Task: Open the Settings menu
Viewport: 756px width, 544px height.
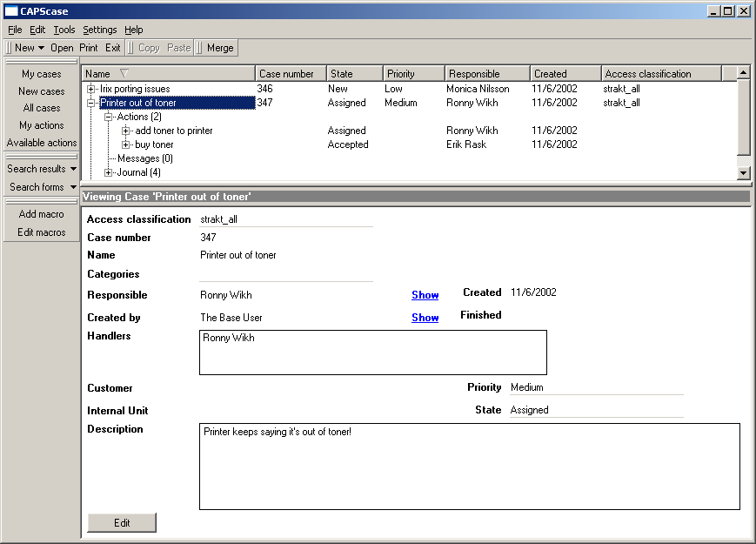Action: (100, 30)
